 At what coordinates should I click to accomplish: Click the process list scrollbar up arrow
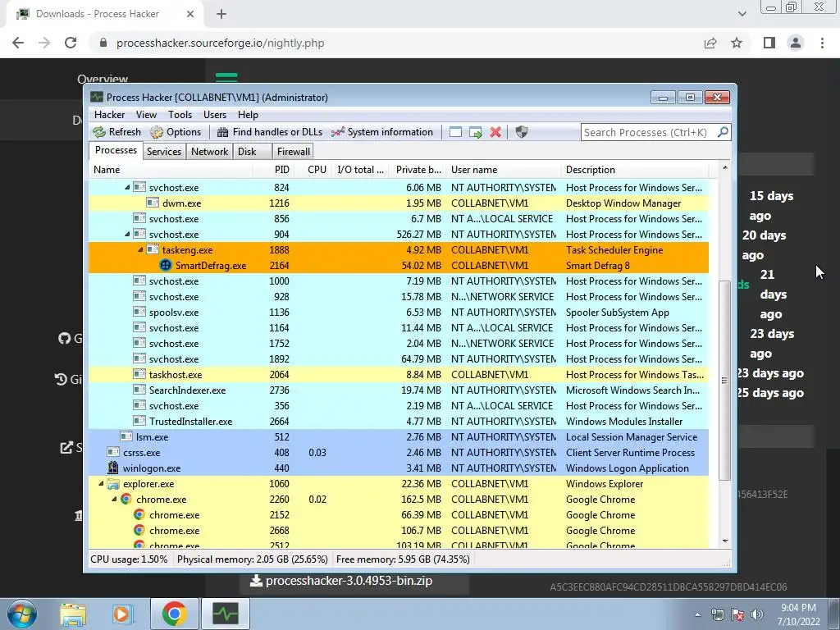[x=725, y=167]
